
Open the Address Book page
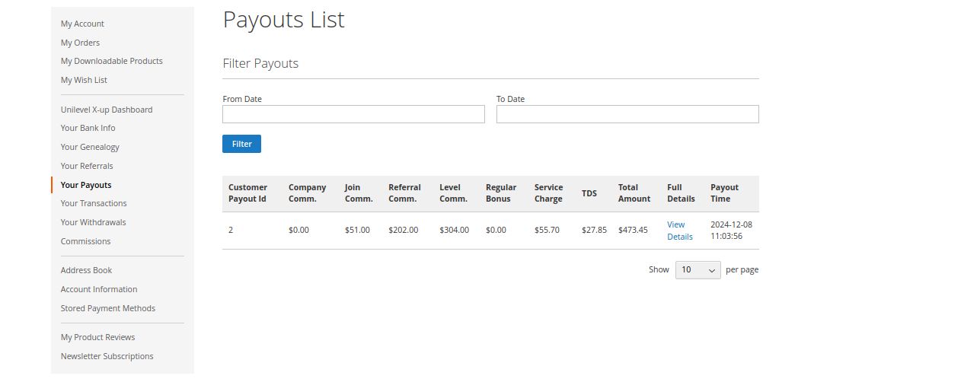point(86,270)
